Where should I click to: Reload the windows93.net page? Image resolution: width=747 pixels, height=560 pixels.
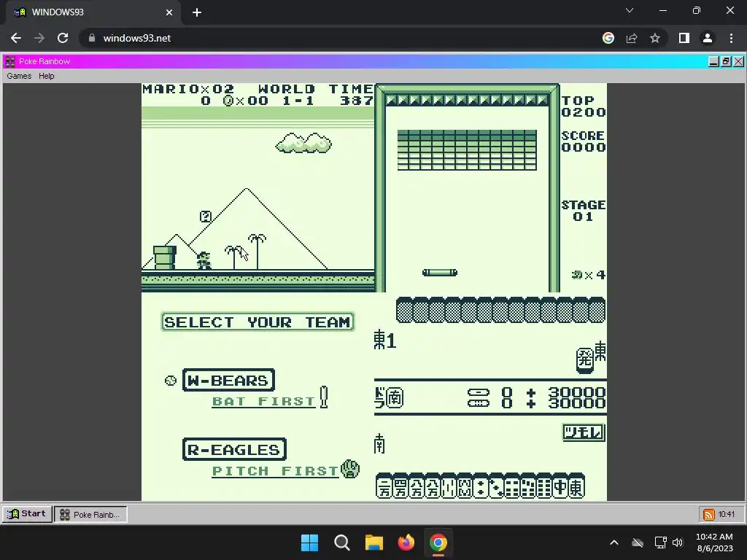(x=63, y=38)
